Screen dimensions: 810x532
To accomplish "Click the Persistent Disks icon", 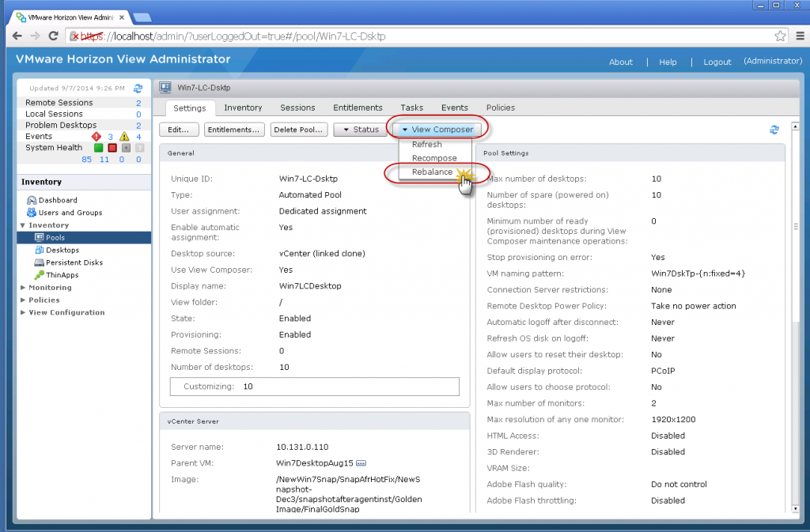I will pos(40,262).
